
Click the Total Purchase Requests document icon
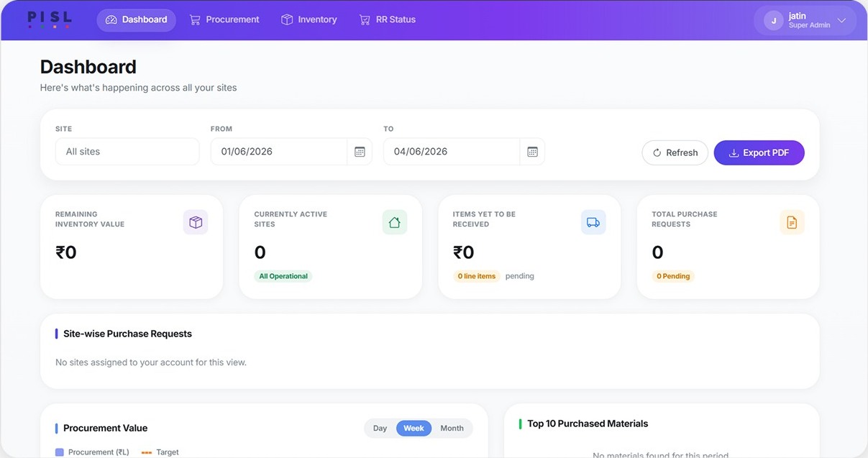pos(792,222)
